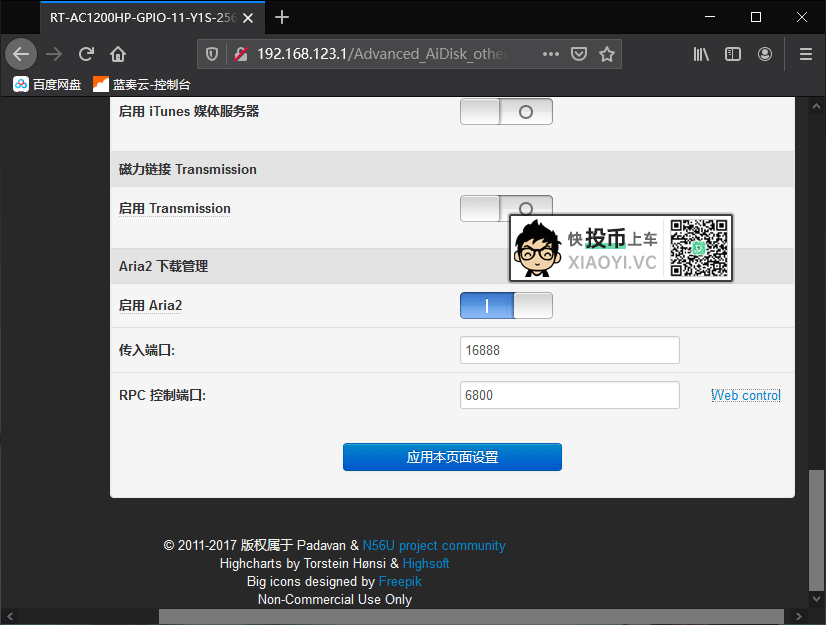826x625 pixels.
Task: Click horizontal scrollbar left arrow
Action: pos(10,616)
